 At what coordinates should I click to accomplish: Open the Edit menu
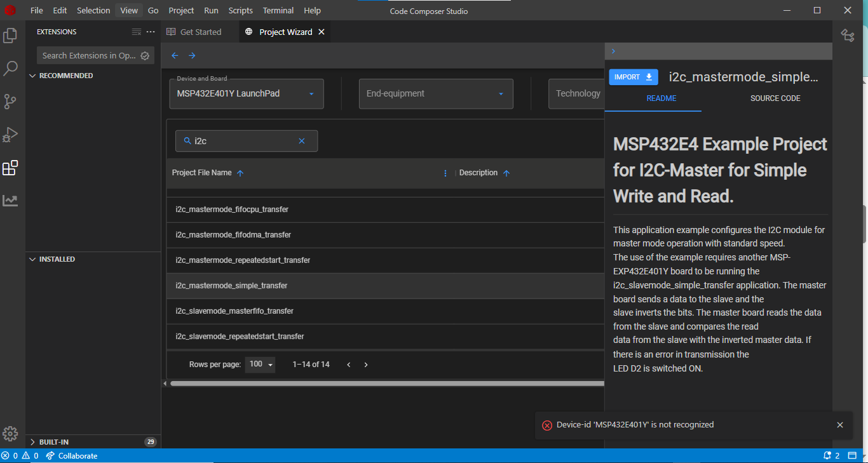tap(60, 10)
